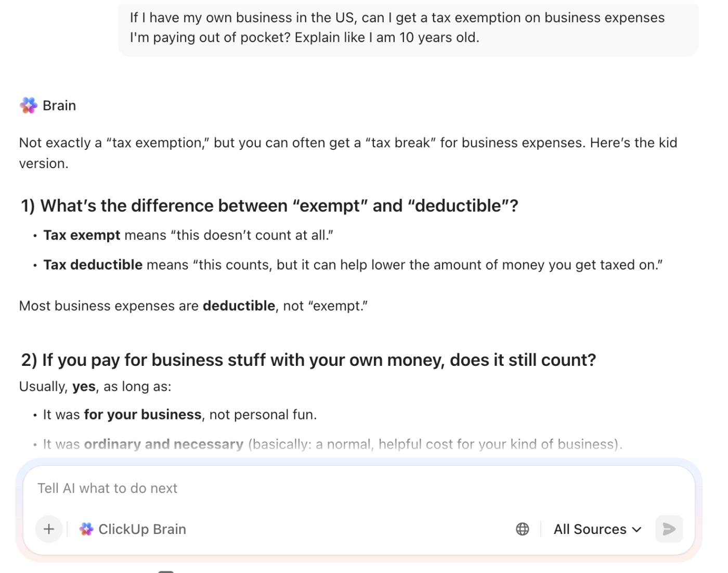728x573 pixels.
Task: Click the intro sentence mentioning "tax break"
Action: pyautogui.click(x=347, y=143)
